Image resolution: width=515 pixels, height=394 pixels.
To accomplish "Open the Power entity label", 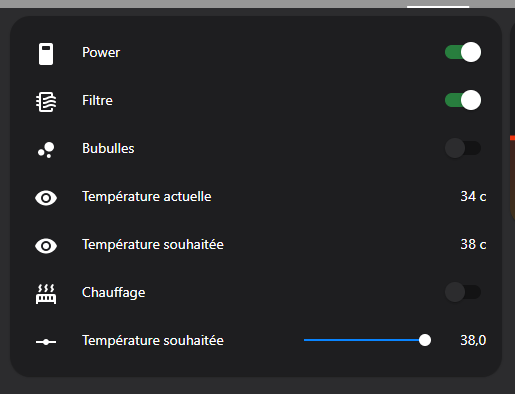I will pyautogui.click(x=101, y=52).
